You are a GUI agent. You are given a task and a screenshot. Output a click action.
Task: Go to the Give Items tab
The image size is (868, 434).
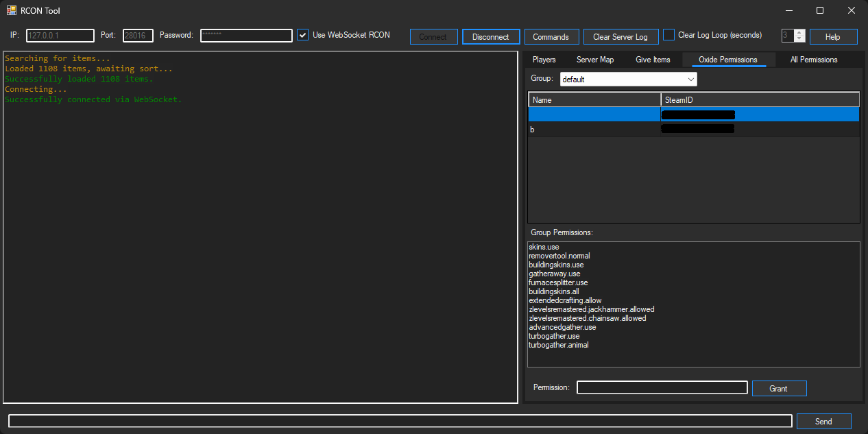[653, 60]
